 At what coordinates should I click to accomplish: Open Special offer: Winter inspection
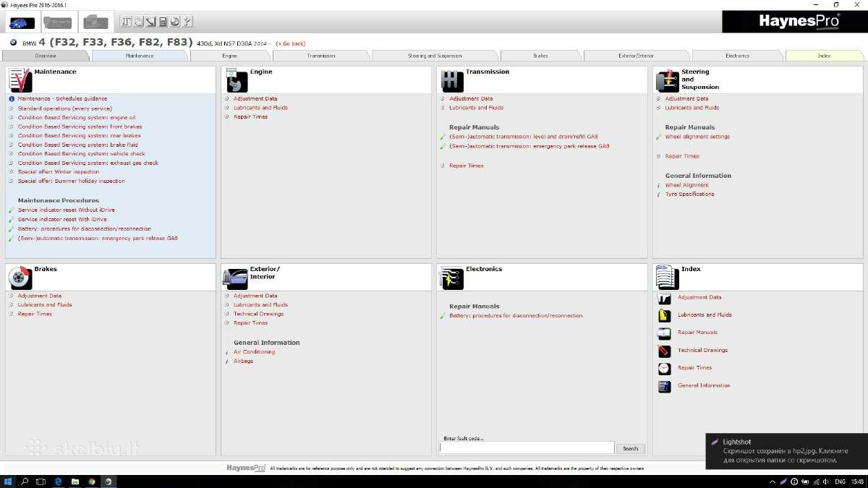point(59,172)
